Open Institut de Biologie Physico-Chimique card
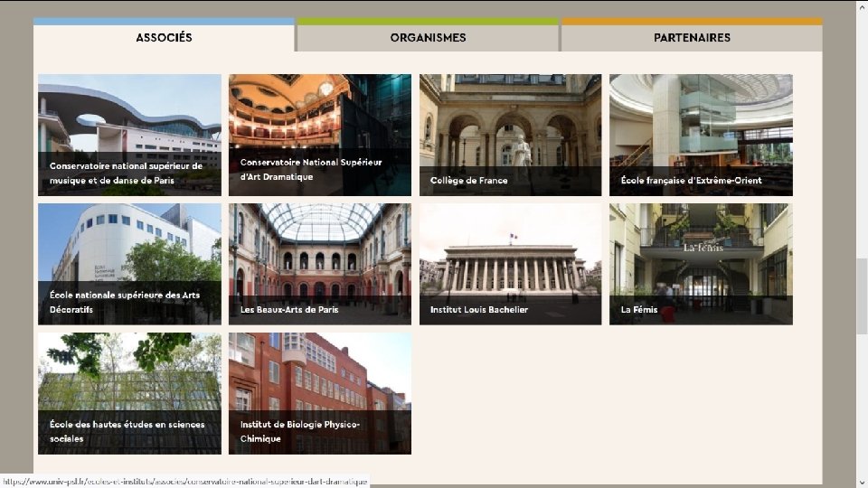The height and width of the screenshot is (488, 868). coord(320,393)
